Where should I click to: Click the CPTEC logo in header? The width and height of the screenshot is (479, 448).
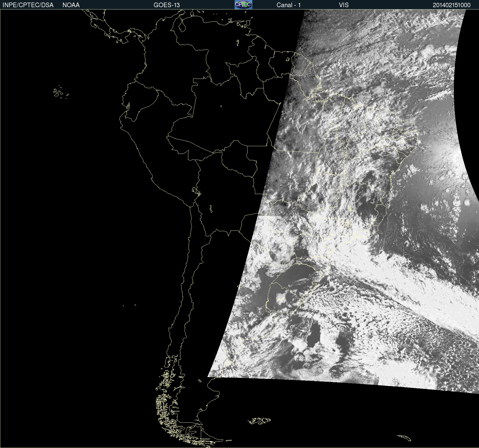tap(243, 5)
